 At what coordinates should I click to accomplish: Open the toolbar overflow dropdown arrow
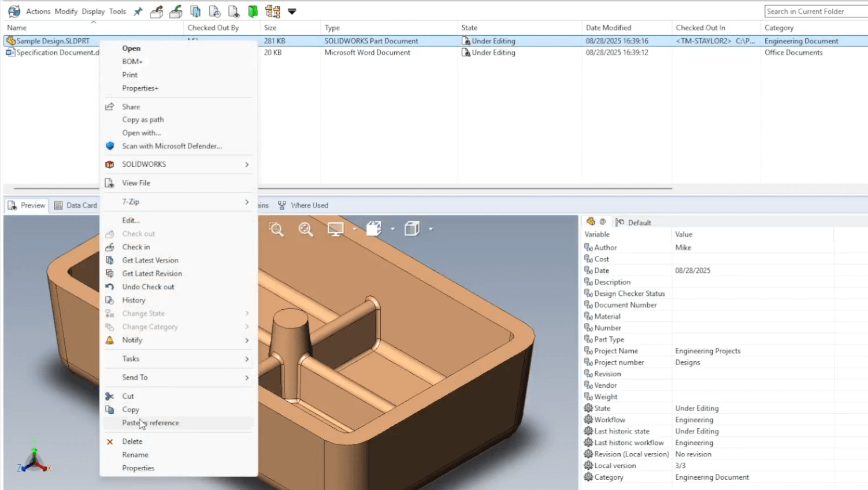(x=292, y=12)
